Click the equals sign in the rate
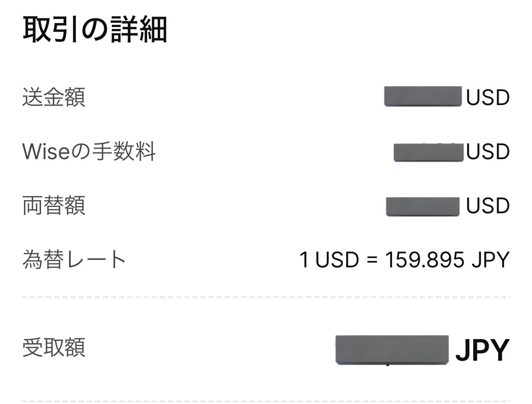Screen dimensions: 532x404 point(372,261)
